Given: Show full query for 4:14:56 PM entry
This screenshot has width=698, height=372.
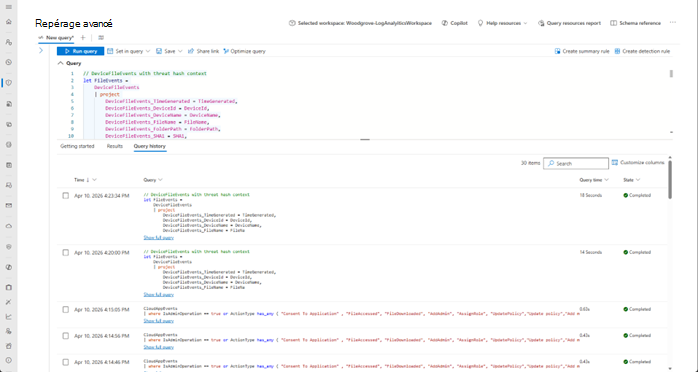Looking at the screenshot, I should pos(158,348).
